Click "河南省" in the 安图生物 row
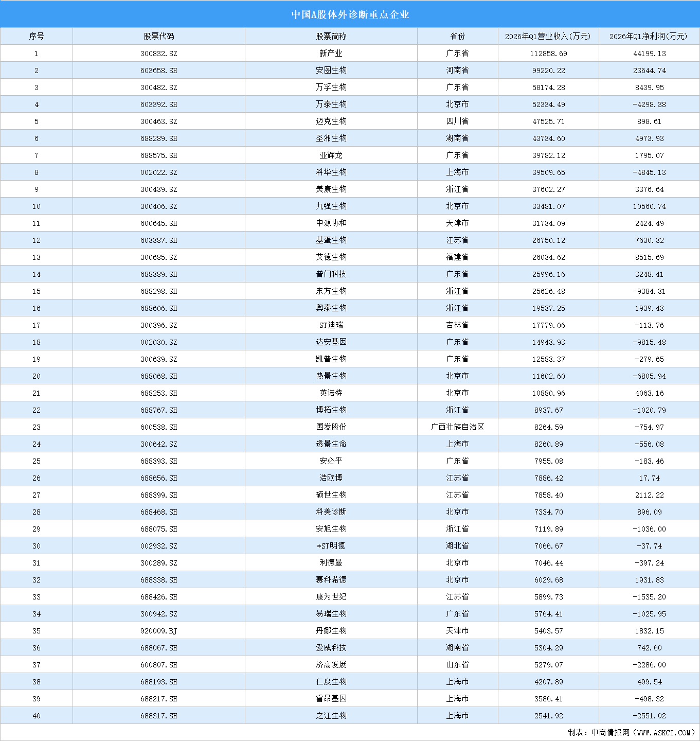Screen dimensions: 700x741 457,70
